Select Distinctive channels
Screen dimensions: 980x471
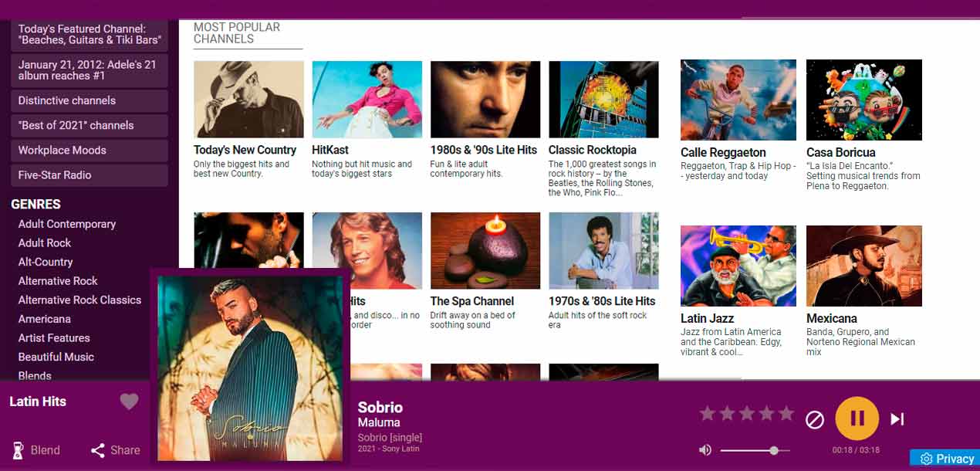pos(90,100)
